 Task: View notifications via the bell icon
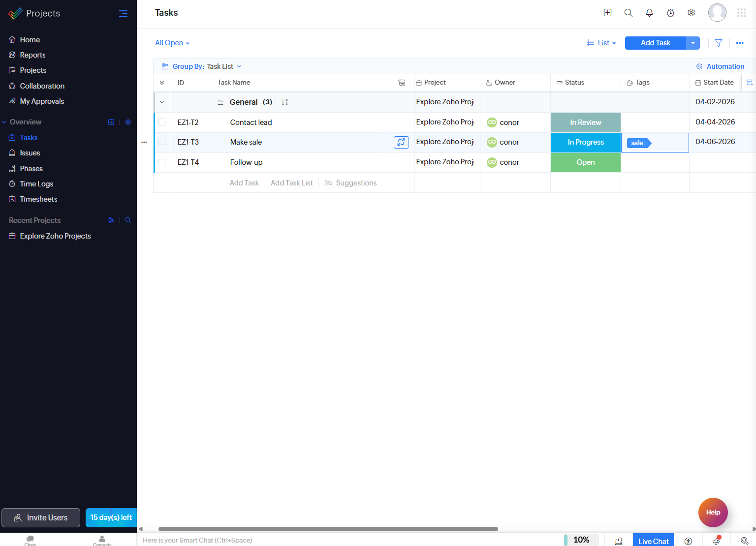(x=649, y=12)
